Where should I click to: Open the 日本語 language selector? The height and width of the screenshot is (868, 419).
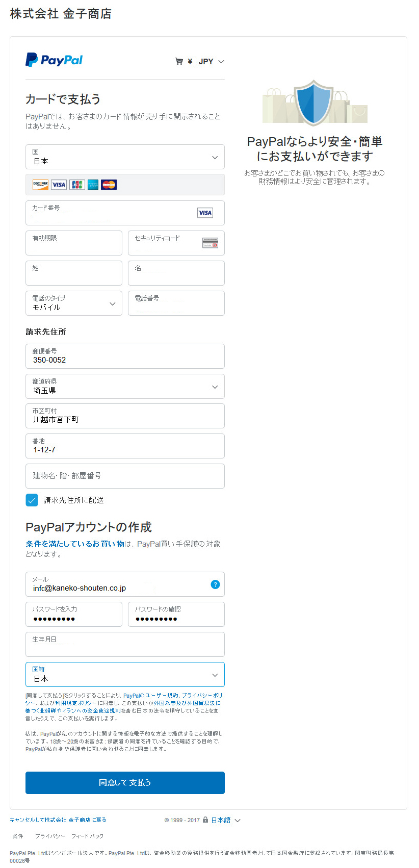click(225, 820)
